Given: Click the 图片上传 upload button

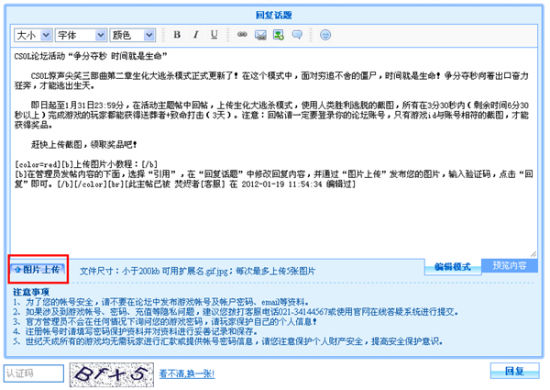Looking at the screenshot, I should pos(38,269).
